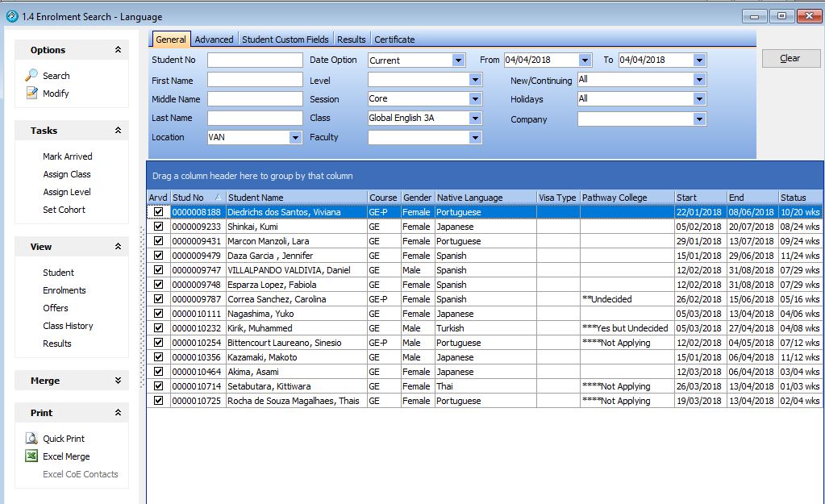Open the Location dropdown set to VAN

[x=294, y=137]
